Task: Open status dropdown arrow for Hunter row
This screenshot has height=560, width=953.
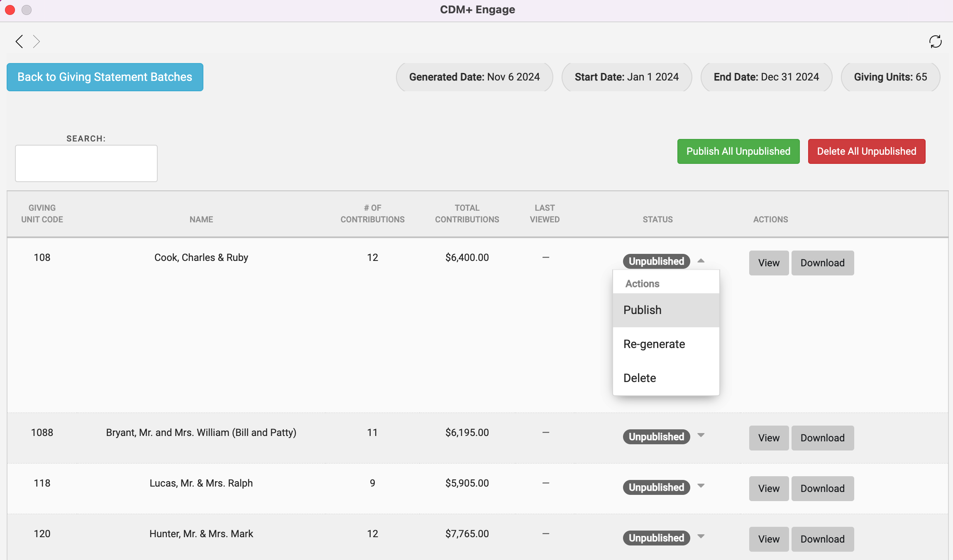Action: click(701, 537)
